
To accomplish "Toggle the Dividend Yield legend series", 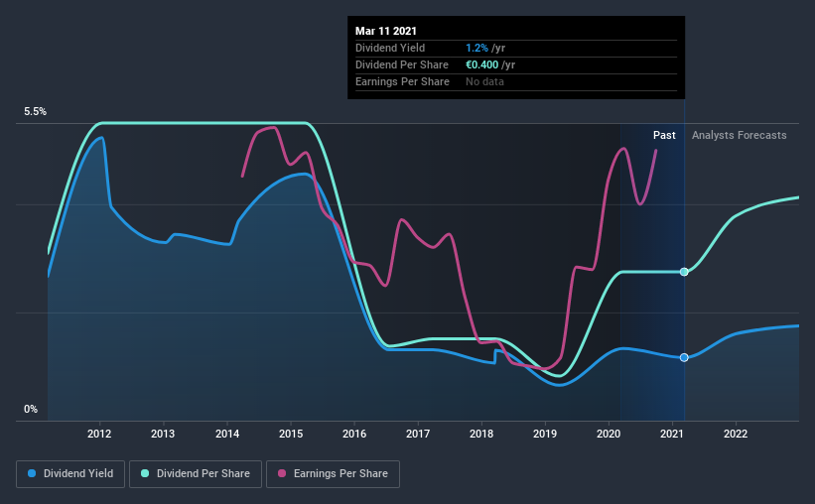I will 70,474.
